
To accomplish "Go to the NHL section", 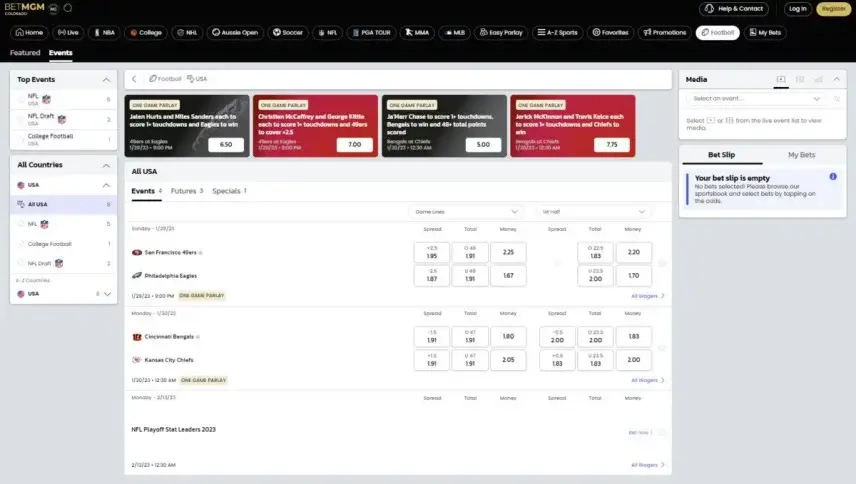I will click(x=187, y=33).
